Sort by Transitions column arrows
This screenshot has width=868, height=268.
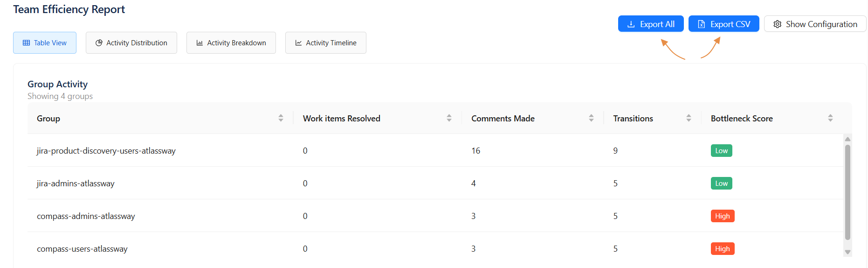pos(689,118)
